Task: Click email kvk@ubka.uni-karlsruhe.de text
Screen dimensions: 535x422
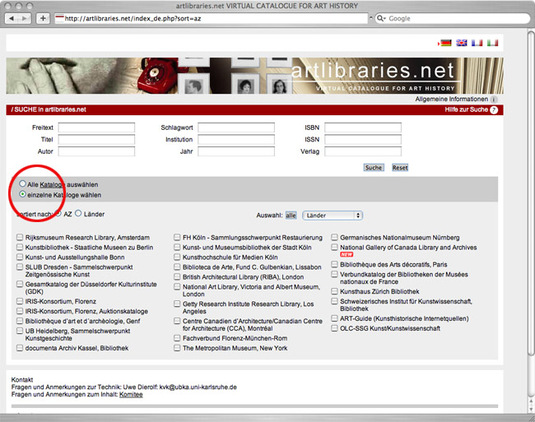Action: point(198,387)
